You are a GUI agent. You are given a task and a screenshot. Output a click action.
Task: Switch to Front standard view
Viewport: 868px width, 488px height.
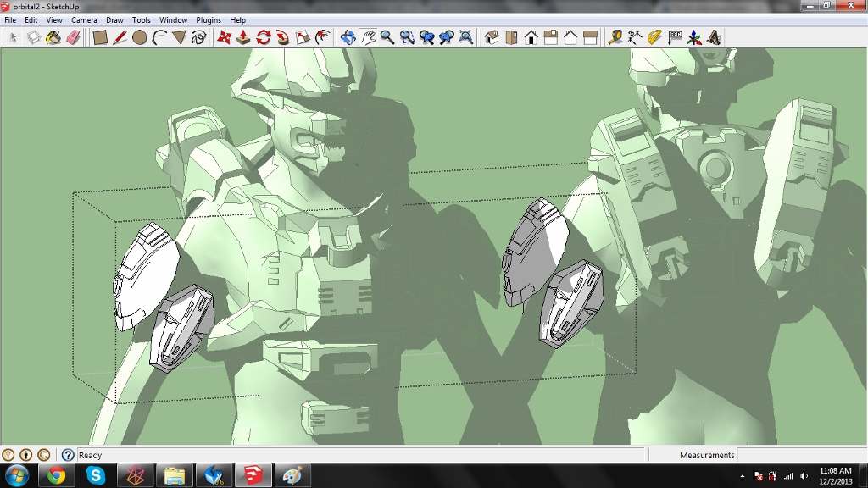click(x=531, y=37)
